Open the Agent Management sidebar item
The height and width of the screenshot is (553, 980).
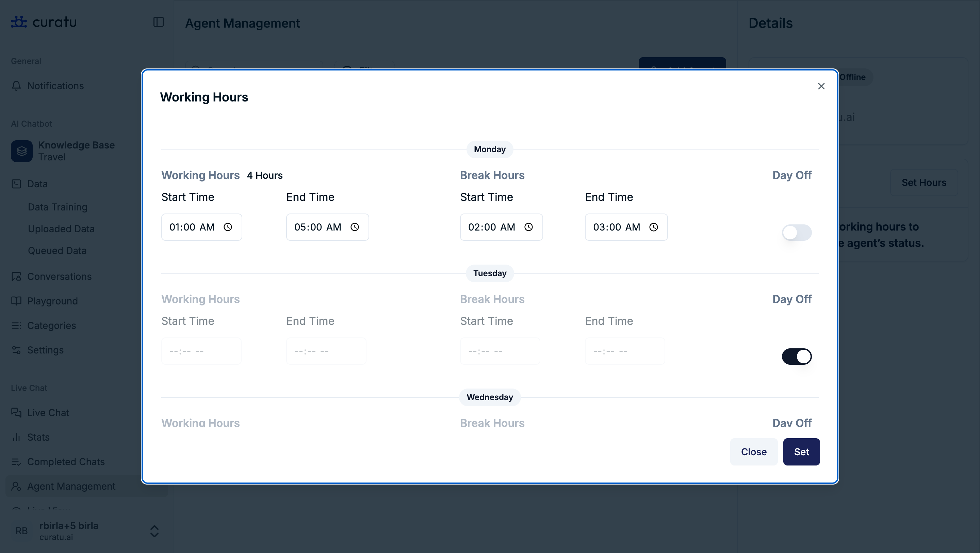point(71,486)
